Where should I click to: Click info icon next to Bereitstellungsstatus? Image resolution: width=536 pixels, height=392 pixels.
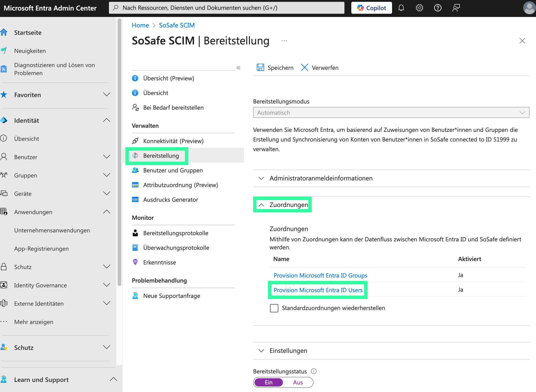314,371
